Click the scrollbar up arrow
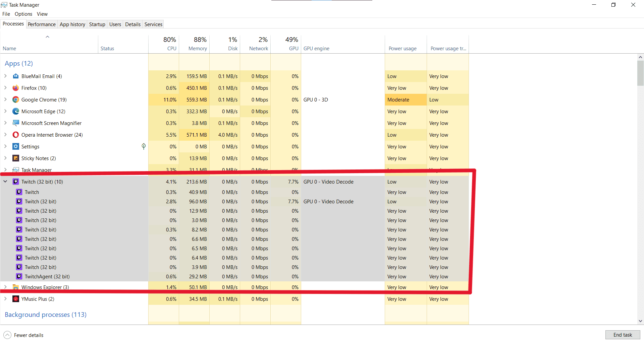644x345 pixels. point(640,57)
